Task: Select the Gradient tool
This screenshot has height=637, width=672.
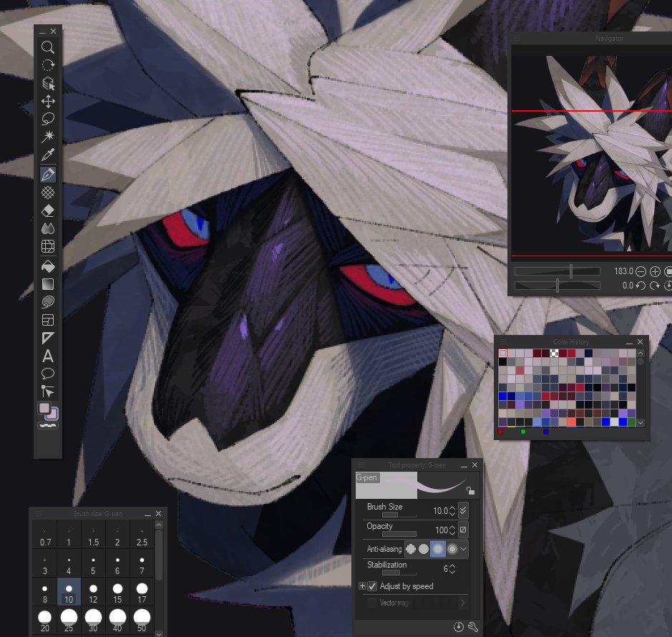Action: [x=47, y=283]
